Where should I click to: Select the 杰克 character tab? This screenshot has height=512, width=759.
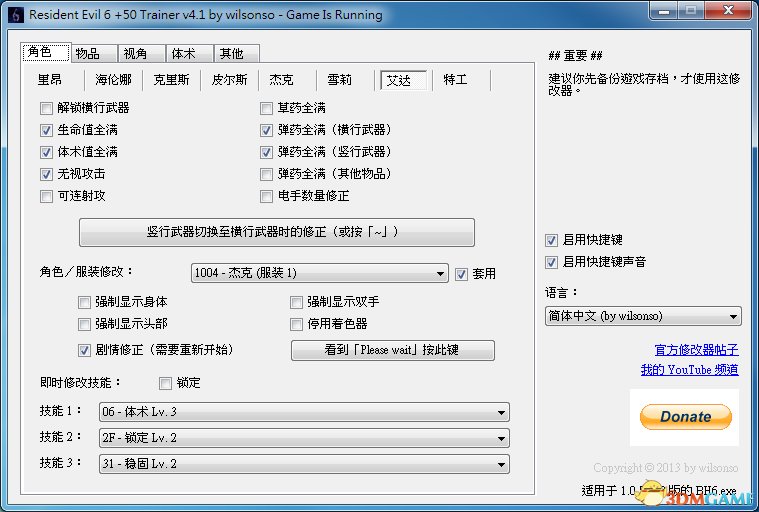(282, 80)
